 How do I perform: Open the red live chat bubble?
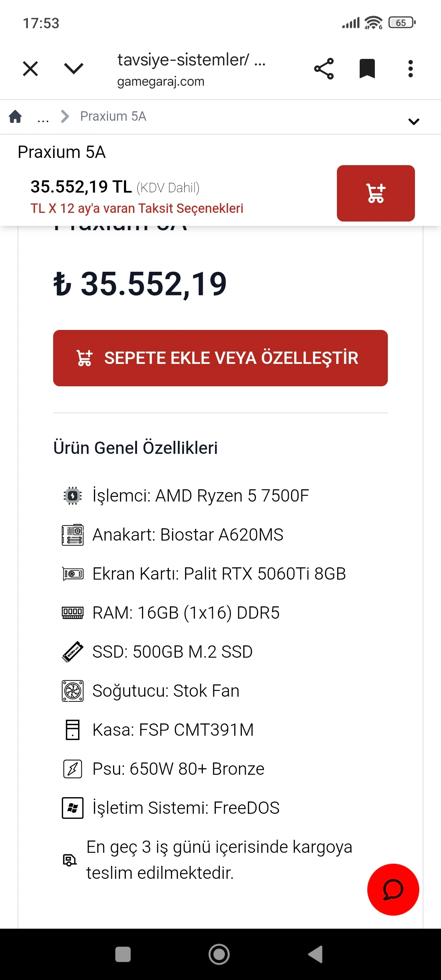point(393,889)
